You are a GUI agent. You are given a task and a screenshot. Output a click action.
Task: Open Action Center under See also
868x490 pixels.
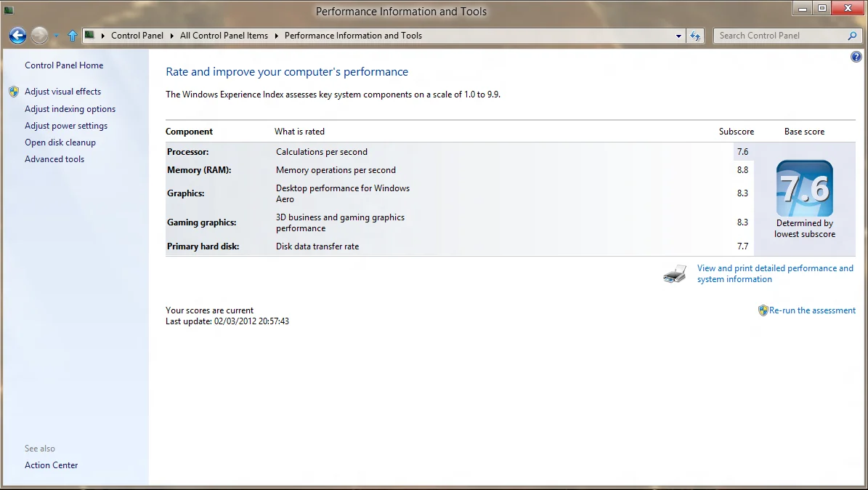pos(51,465)
